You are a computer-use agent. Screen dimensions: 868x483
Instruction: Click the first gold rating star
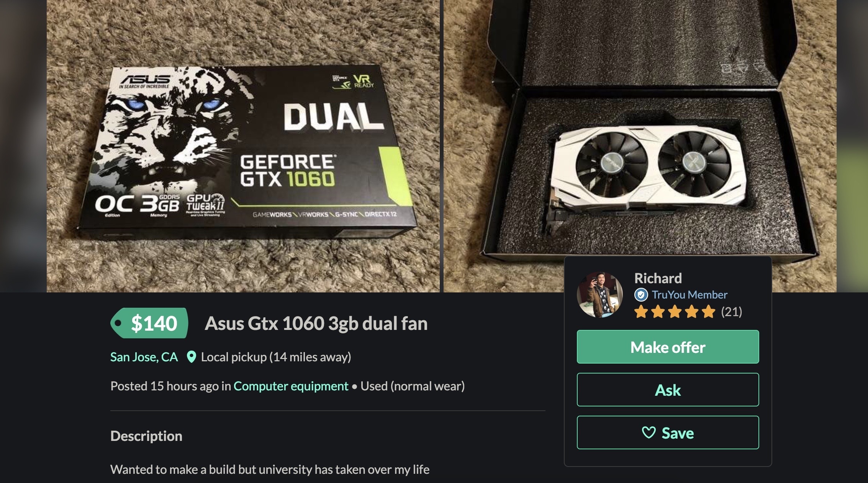641,312
